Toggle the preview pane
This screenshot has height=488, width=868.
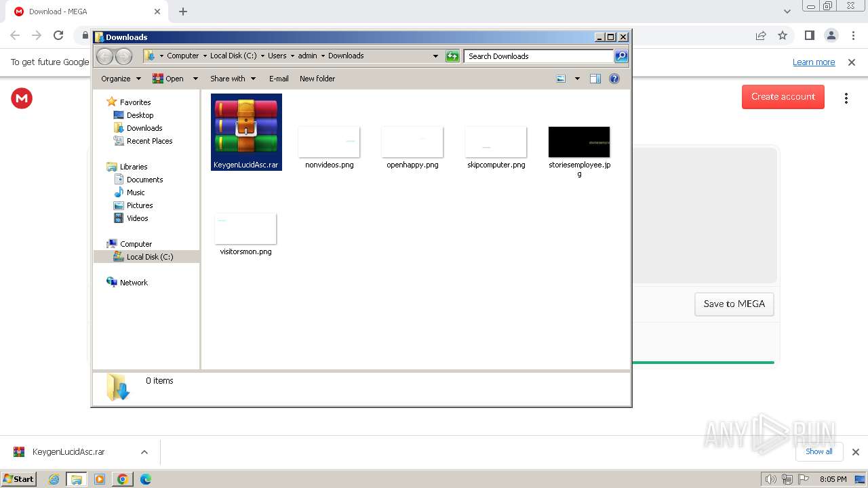(595, 79)
